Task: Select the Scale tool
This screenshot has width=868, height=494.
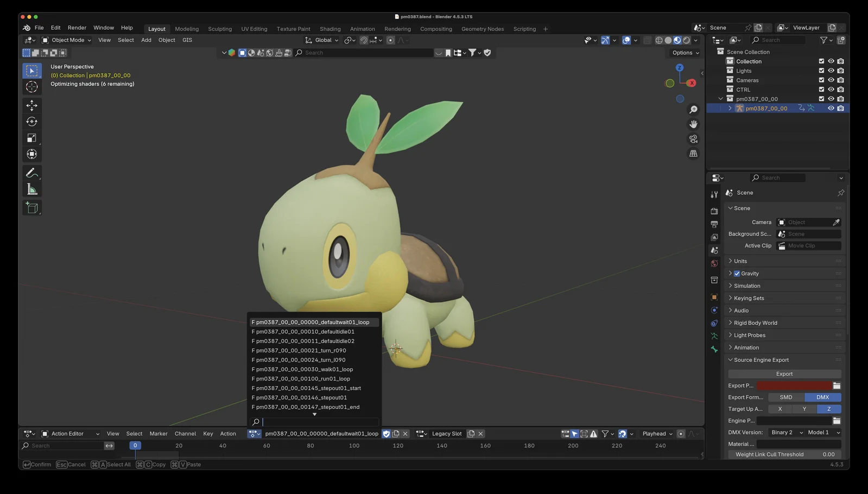Action: click(32, 138)
